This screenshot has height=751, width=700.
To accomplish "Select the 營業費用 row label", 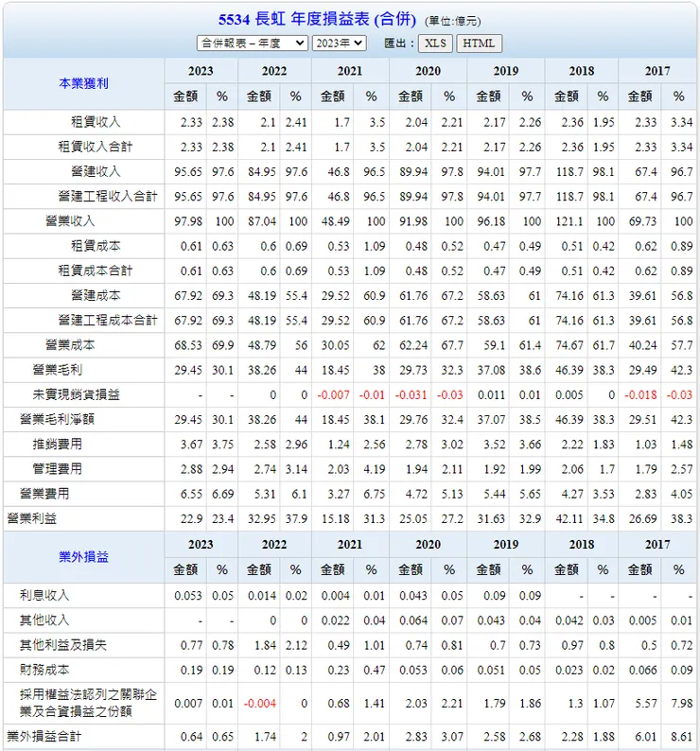I will coord(44,494).
